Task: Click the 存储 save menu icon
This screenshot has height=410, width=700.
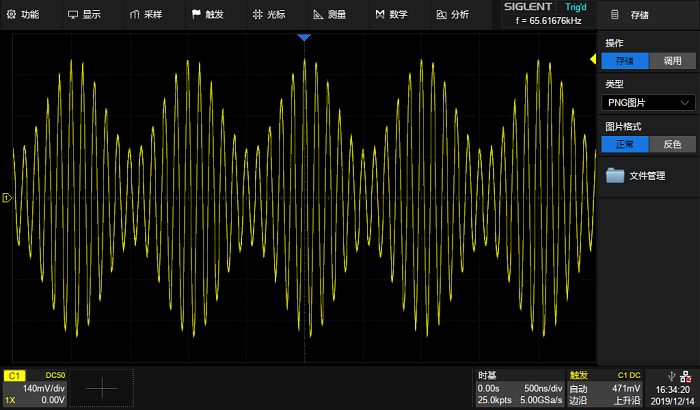Action: point(615,15)
